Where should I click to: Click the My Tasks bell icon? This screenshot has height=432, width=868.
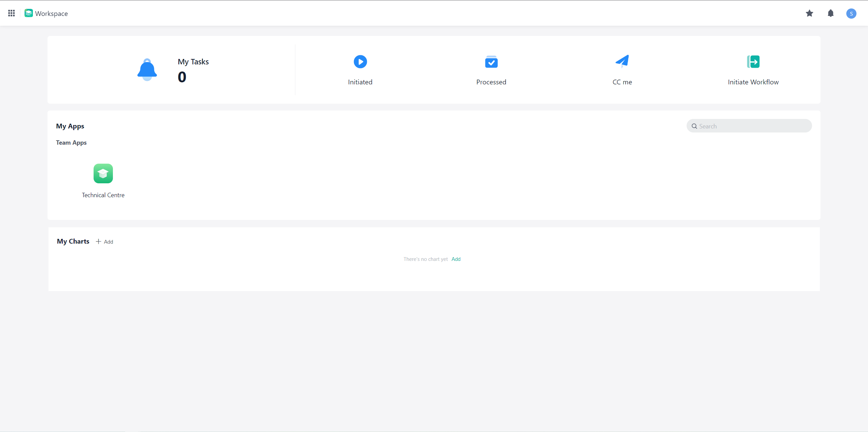coord(147,69)
